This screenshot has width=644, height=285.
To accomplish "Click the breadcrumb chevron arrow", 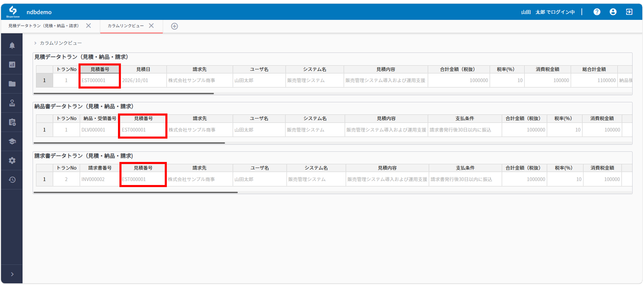I will click(35, 43).
